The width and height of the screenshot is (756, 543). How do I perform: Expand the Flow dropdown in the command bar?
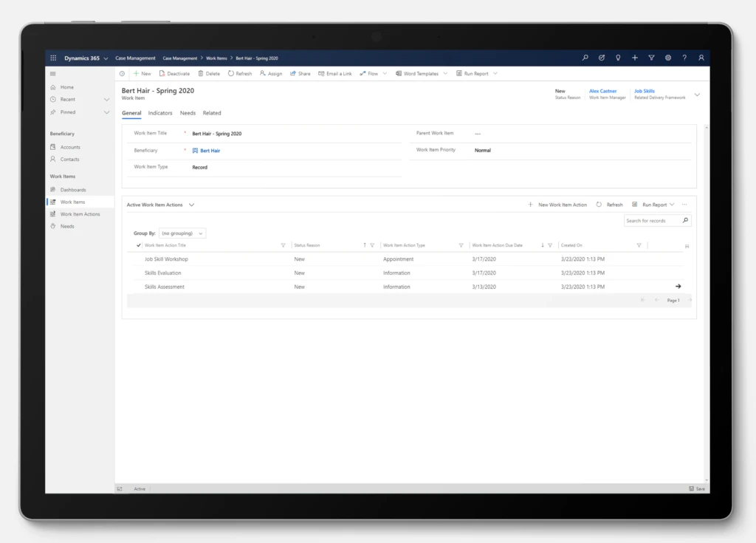pyautogui.click(x=383, y=73)
